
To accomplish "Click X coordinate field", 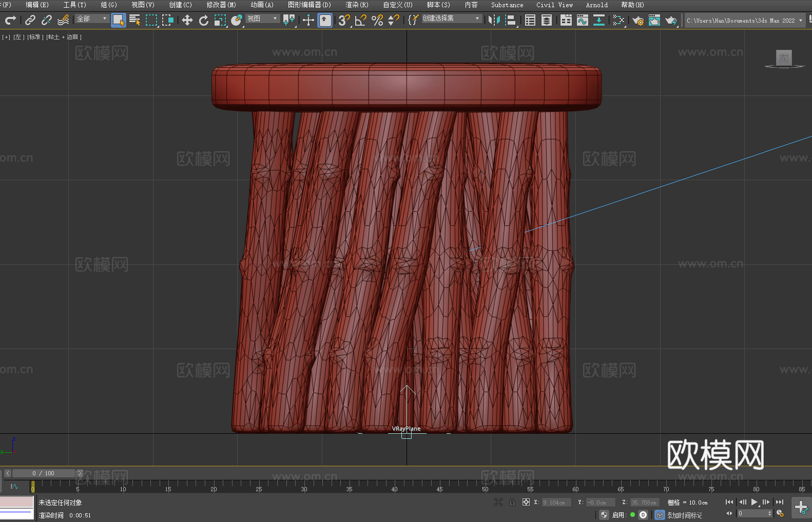I will tap(556, 502).
